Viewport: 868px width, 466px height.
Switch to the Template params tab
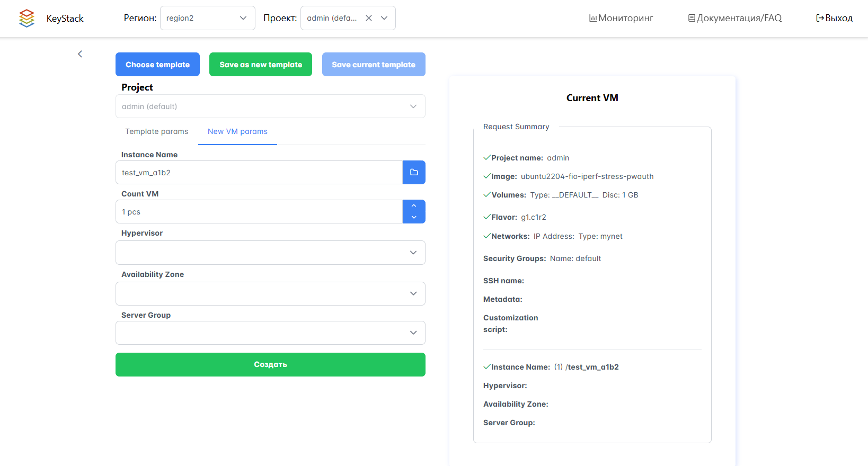coord(157,131)
